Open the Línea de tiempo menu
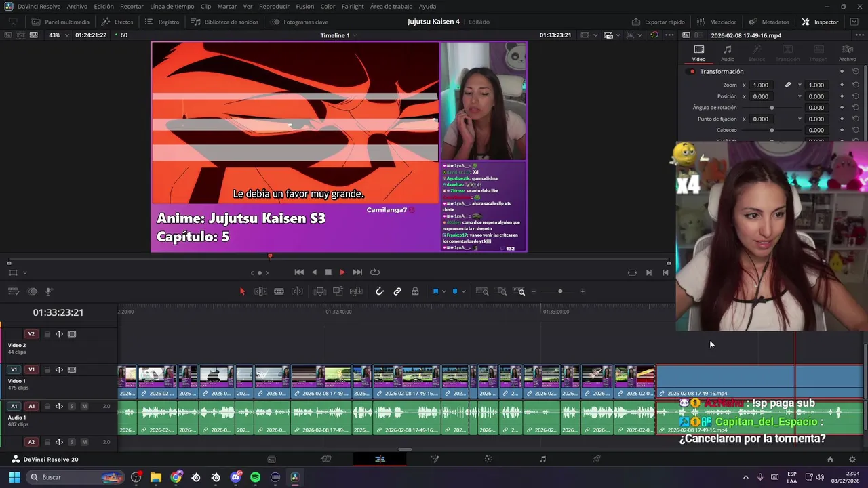 pos(172,6)
